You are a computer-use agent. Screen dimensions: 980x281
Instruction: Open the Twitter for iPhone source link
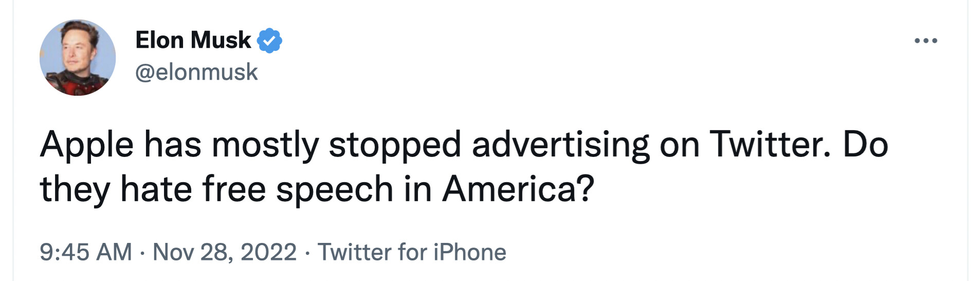click(x=412, y=252)
